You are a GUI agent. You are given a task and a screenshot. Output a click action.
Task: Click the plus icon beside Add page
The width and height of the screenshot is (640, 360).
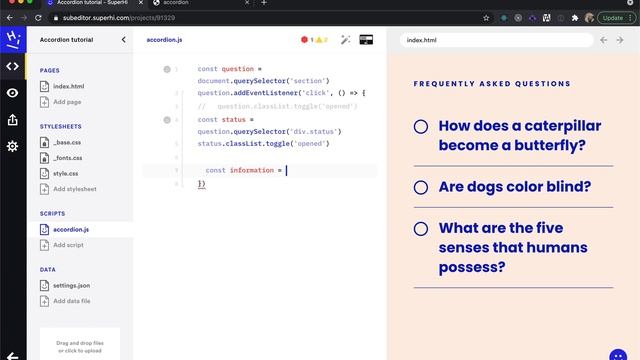click(x=44, y=102)
